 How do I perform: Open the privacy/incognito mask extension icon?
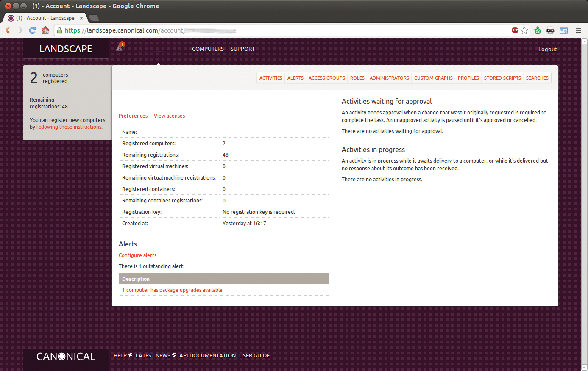click(x=550, y=30)
